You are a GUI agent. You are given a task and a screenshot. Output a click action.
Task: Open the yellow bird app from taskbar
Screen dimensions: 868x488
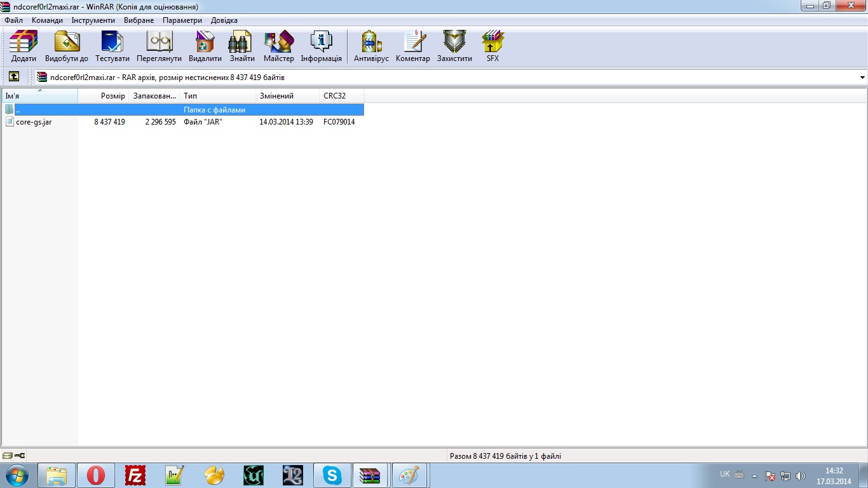coord(214,475)
